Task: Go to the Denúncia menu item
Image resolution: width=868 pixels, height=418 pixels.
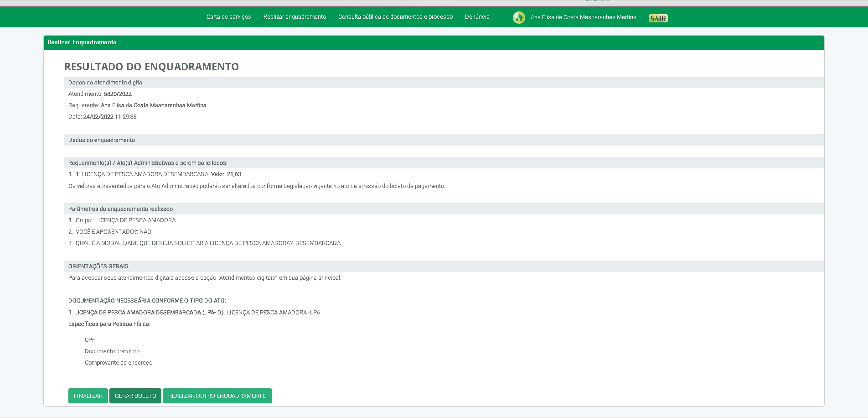Action: (x=477, y=17)
